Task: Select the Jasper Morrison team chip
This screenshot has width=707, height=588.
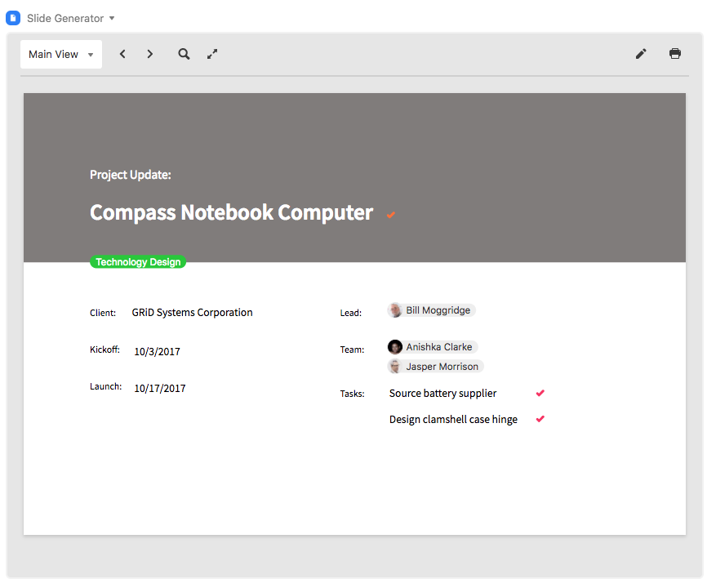Action: coord(436,367)
